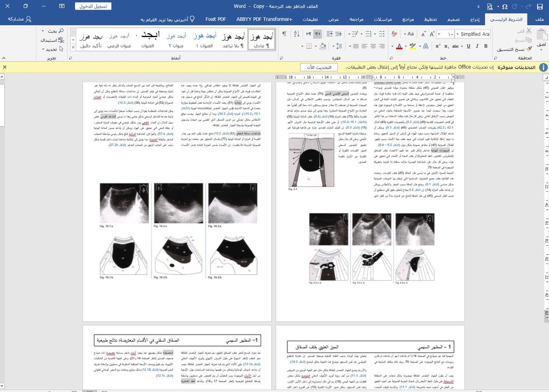Image resolution: width=549 pixels, height=392 pixels.
Task: Close the Office updates notification bar
Action: tap(4, 67)
